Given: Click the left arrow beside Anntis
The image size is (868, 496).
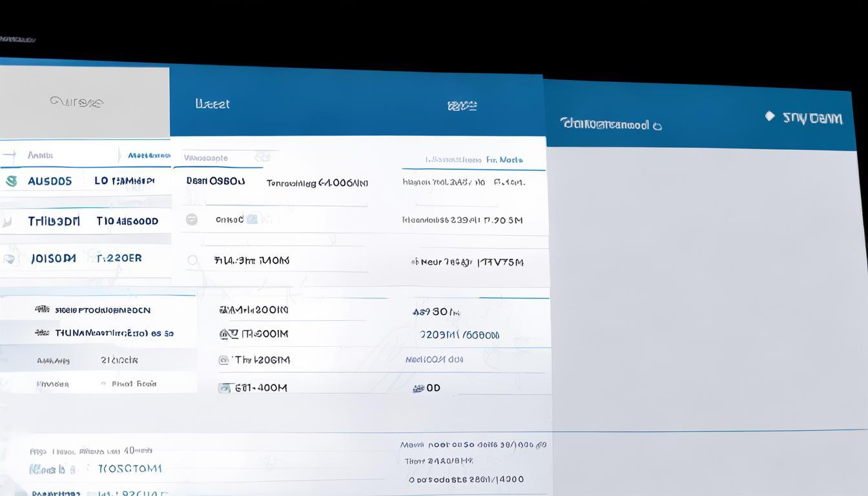Looking at the screenshot, I should tap(9, 155).
